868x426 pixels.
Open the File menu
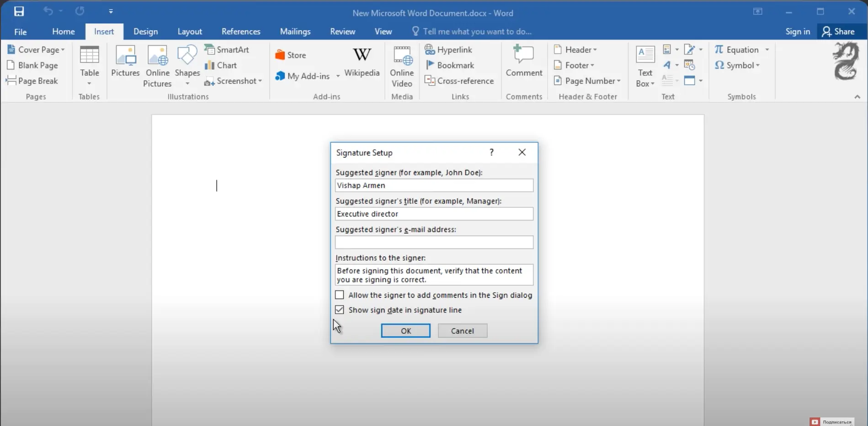click(21, 32)
